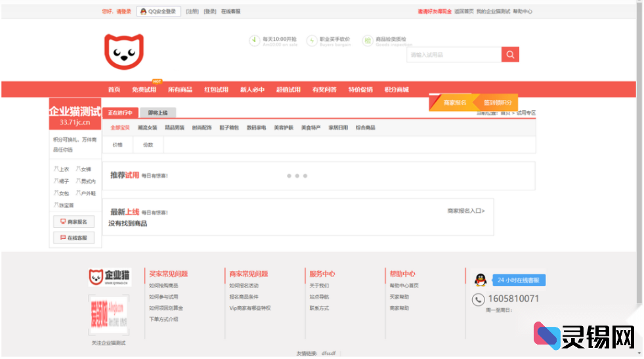Open 在线客服 in the top bar
The width and height of the screenshot is (644, 359).
pyautogui.click(x=231, y=12)
